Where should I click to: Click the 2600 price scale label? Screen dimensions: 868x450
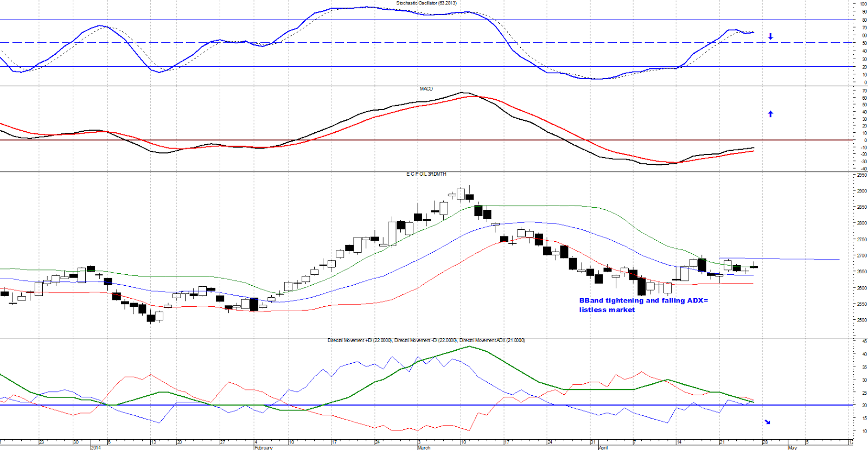coord(861,288)
